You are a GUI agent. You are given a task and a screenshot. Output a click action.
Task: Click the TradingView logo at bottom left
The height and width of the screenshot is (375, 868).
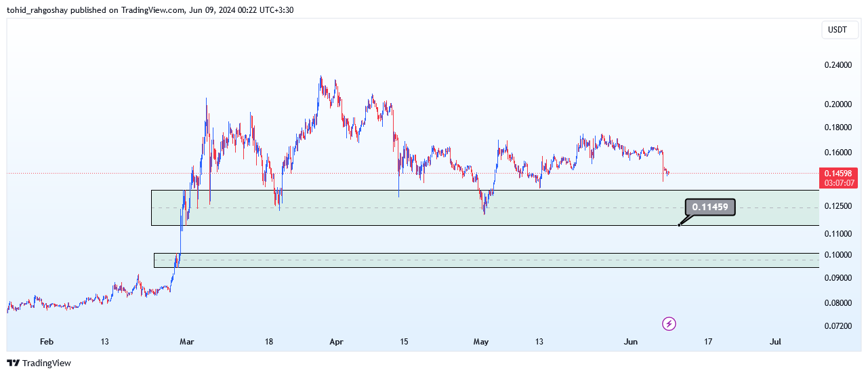39,363
